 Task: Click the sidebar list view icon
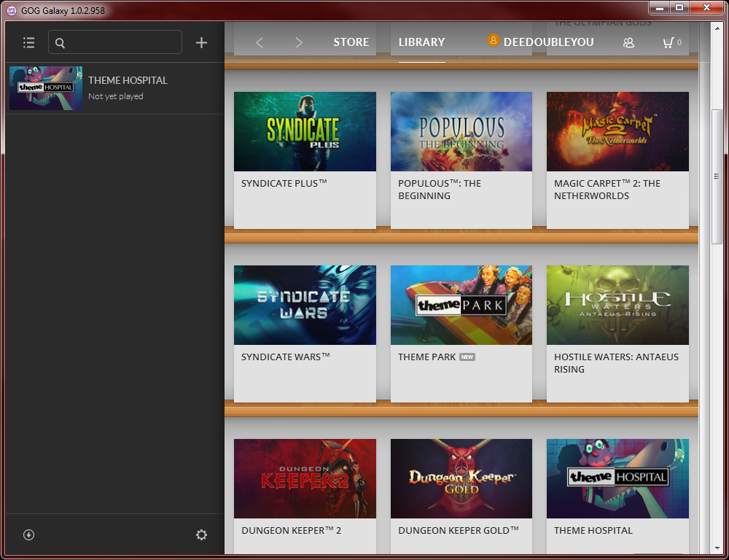(x=28, y=42)
